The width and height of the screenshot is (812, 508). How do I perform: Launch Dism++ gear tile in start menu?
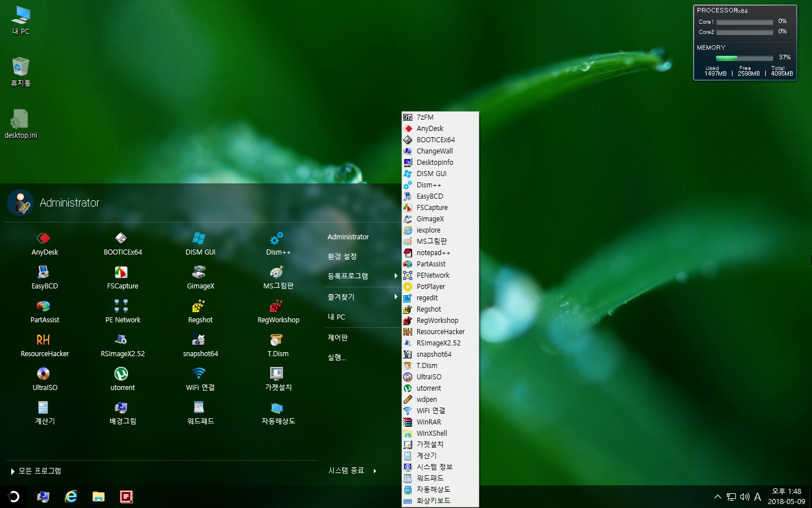[278, 244]
